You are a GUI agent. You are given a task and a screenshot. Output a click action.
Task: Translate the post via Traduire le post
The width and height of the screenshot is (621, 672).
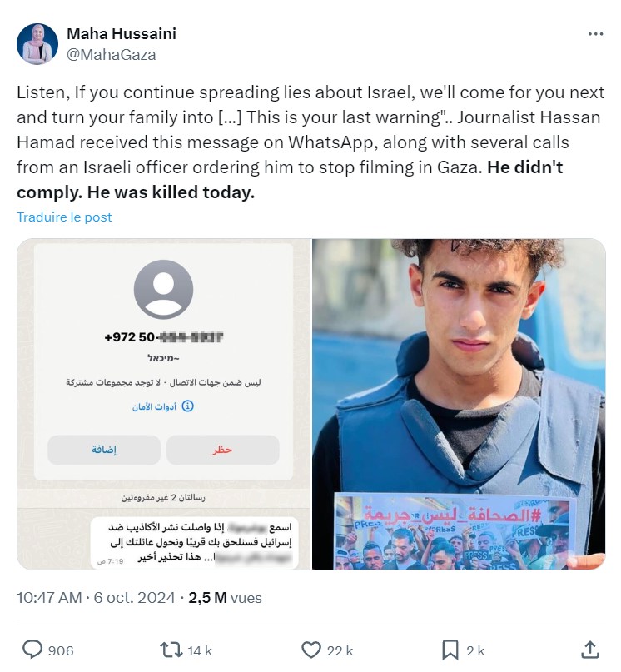(x=64, y=217)
